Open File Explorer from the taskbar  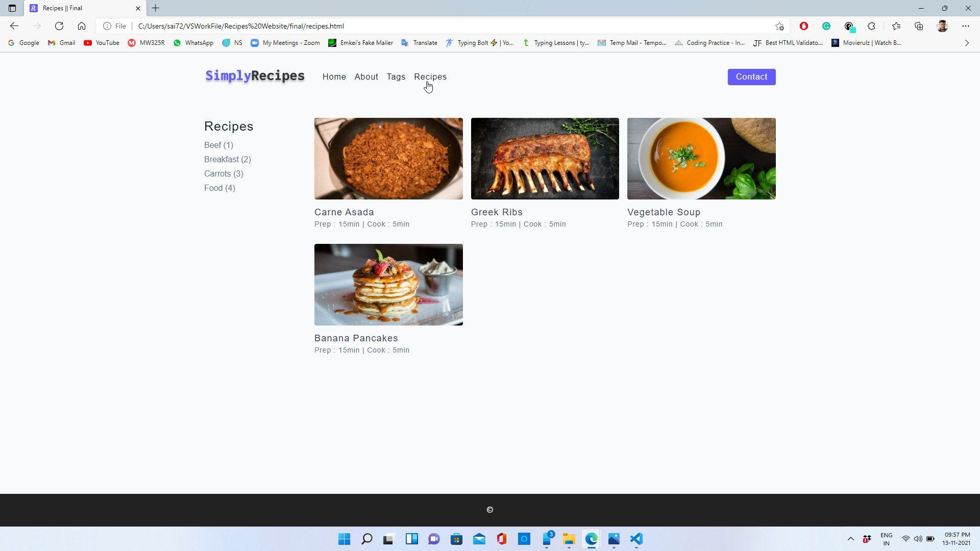click(x=569, y=539)
